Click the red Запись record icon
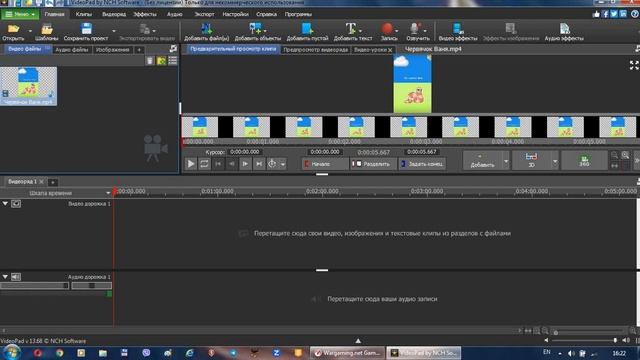The width and height of the screenshot is (640, 360). (387, 29)
